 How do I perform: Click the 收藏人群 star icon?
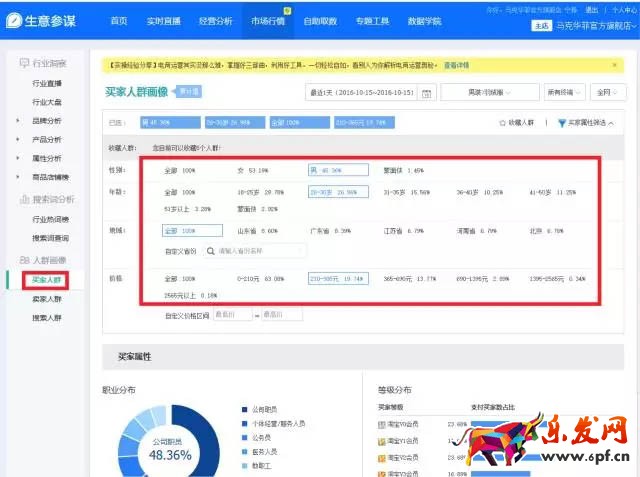coord(502,123)
